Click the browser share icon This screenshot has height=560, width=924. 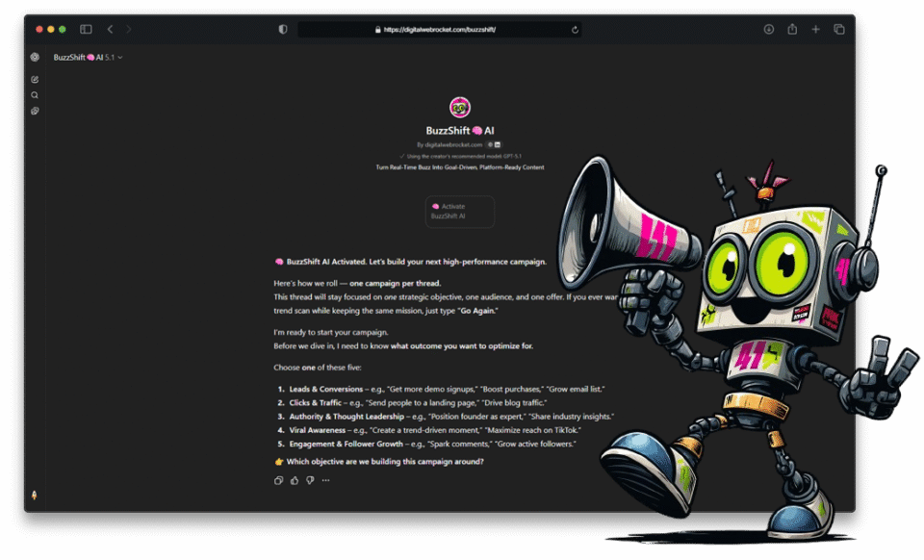pos(792,29)
